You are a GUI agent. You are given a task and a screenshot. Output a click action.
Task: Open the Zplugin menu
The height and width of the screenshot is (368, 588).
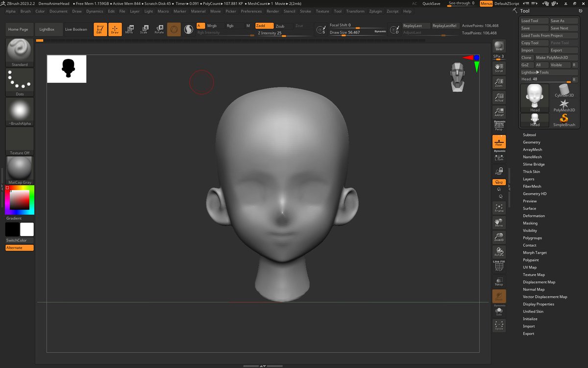tap(375, 11)
